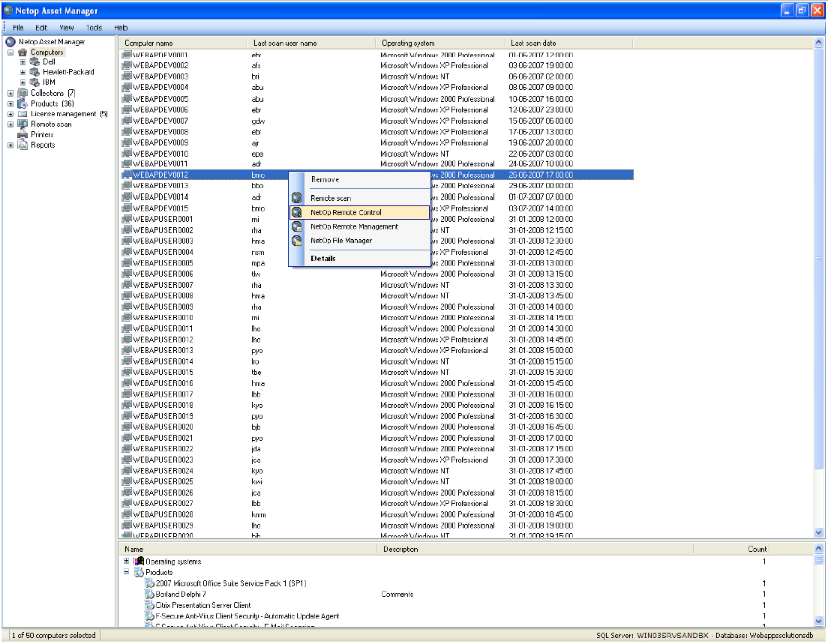Click the Collections node icon
The height and width of the screenshot is (644, 828).
click(22, 93)
